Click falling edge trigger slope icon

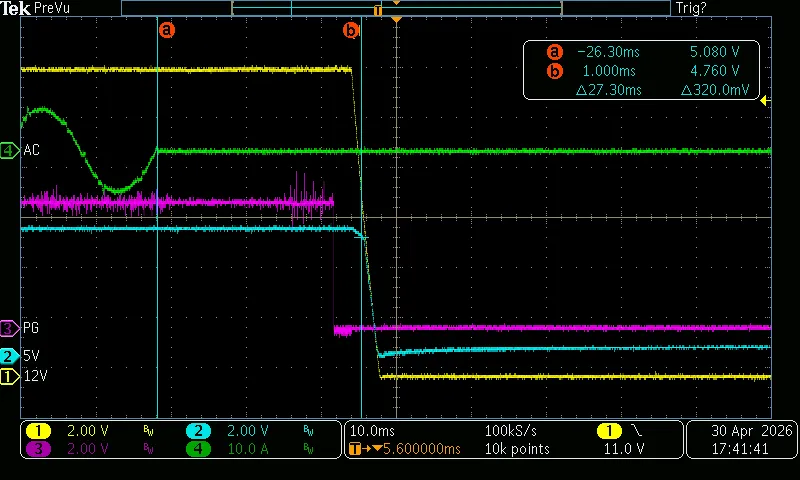[x=637, y=431]
